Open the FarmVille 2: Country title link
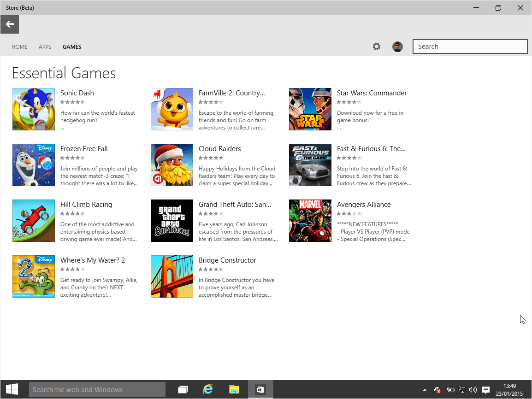The width and height of the screenshot is (532, 399). pos(232,93)
